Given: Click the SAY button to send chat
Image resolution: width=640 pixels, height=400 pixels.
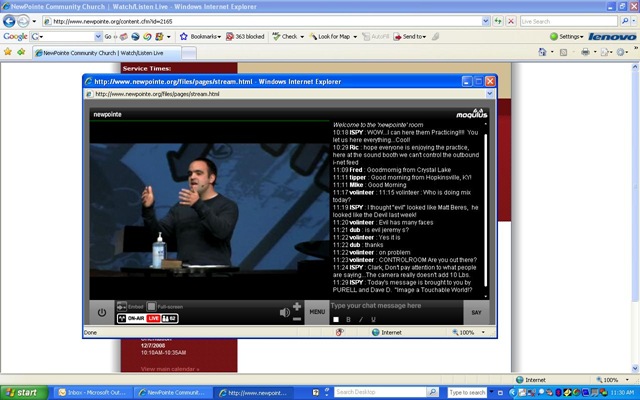Looking at the screenshot, I should [x=476, y=312].
